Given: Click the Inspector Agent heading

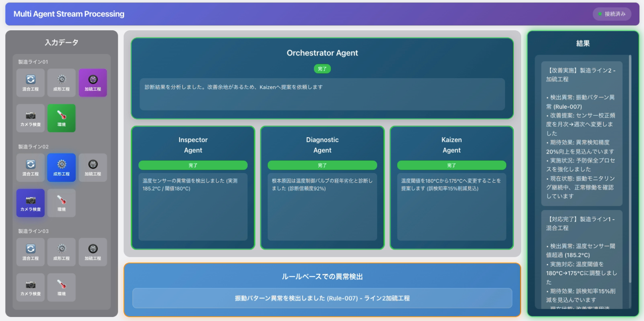Looking at the screenshot, I should [x=193, y=145].
